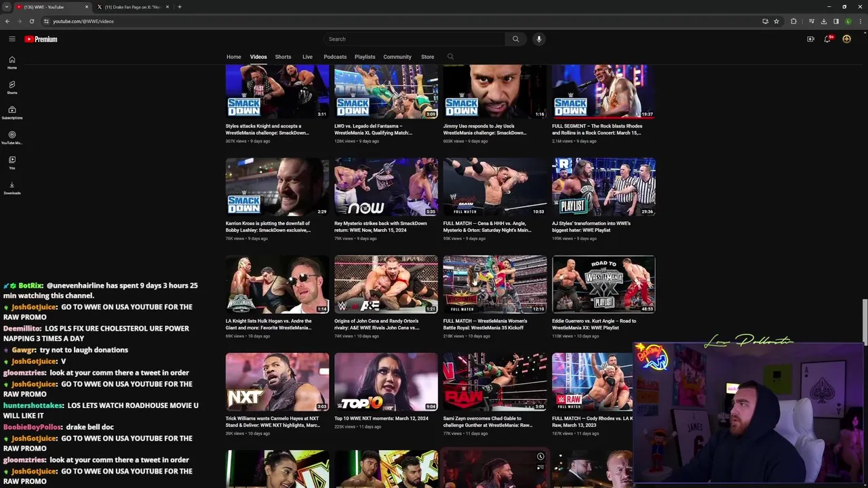Open the tab search dropdown arrow

(x=6, y=7)
